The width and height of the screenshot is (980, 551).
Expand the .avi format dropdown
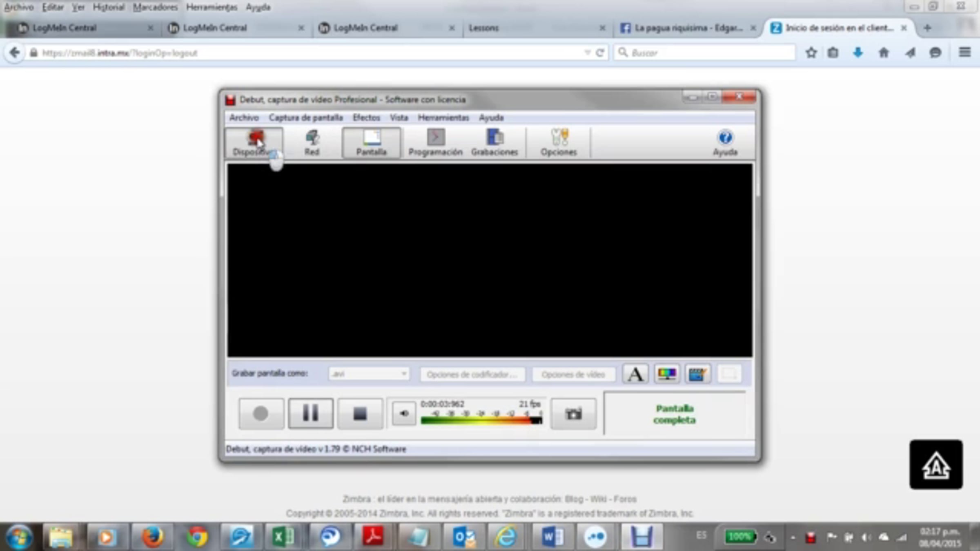click(x=403, y=373)
